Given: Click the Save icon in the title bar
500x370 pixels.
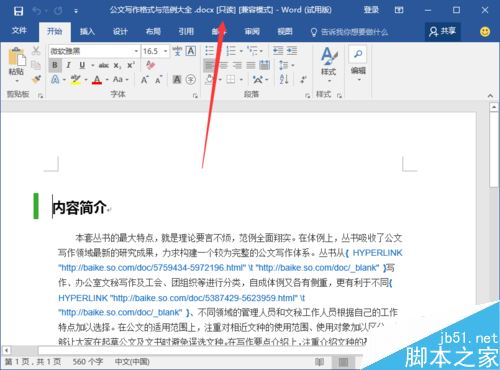Looking at the screenshot, I should (18, 11).
